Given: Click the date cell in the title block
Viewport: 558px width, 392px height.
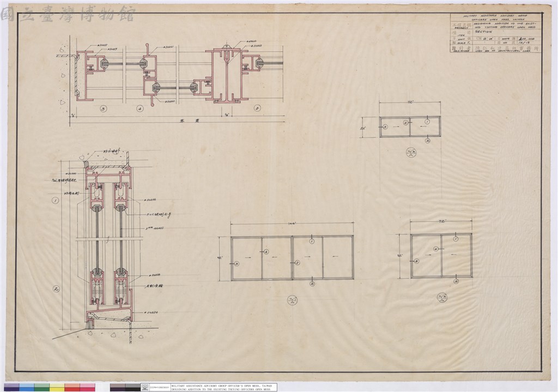Looking at the screenshot, I should coord(530,39).
